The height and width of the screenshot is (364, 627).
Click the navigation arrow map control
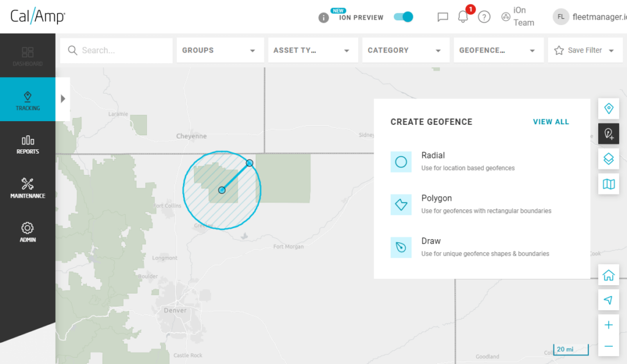608,300
